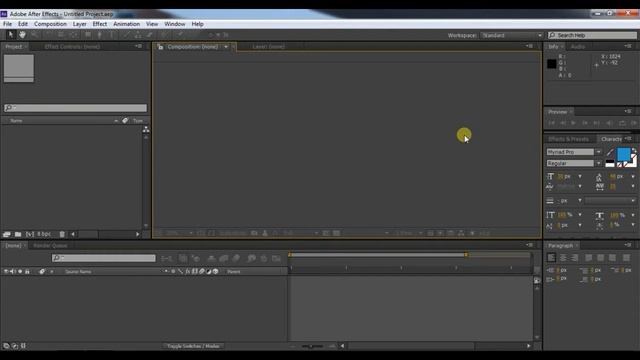Open the Workspace Standard dropdown
The image size is (640, 360).
pyautogui.click(x=512, y=36)
